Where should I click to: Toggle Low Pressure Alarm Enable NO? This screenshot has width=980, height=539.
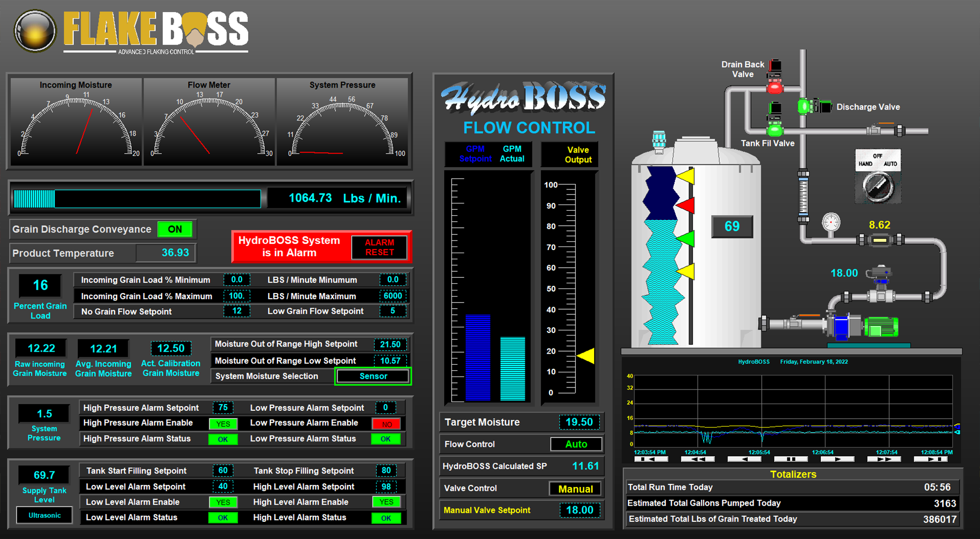click(x=386, y=423)
